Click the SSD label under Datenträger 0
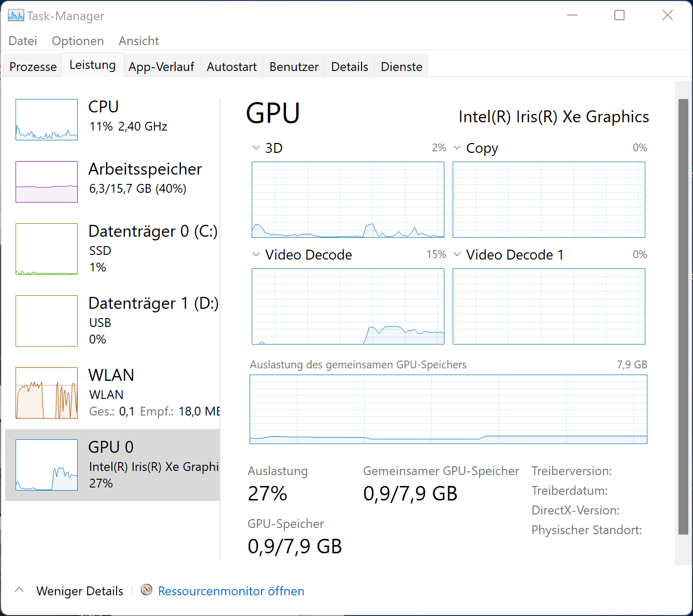 point(100,250)
